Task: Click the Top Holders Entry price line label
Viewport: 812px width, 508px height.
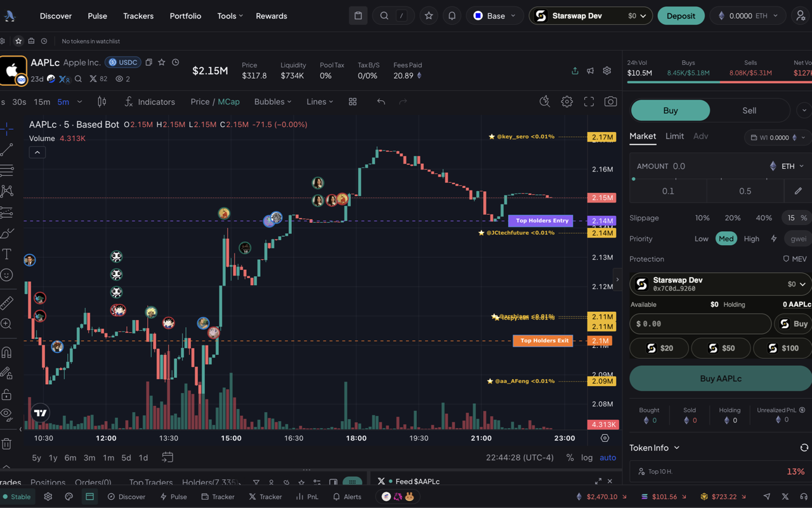Action: (x=541, y=220)
